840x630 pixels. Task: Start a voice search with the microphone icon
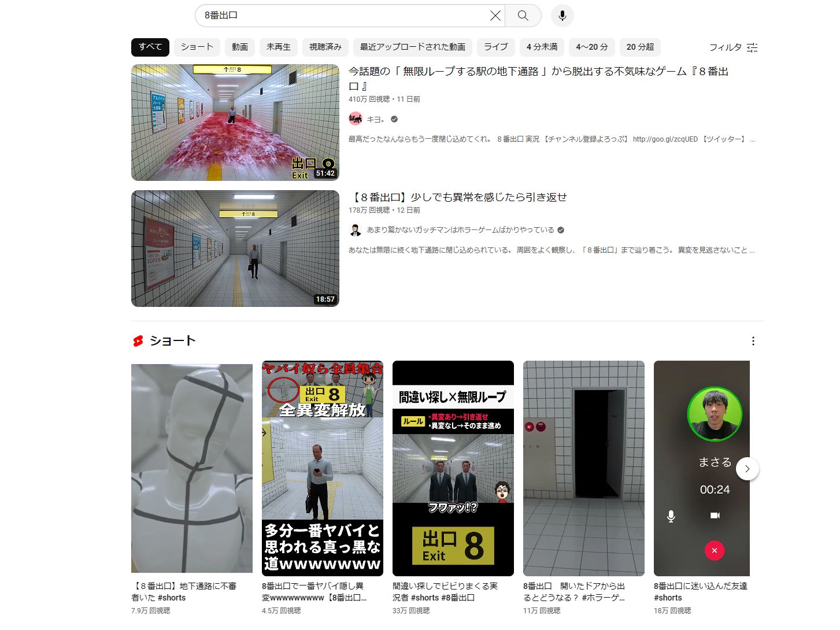[561, 16]
